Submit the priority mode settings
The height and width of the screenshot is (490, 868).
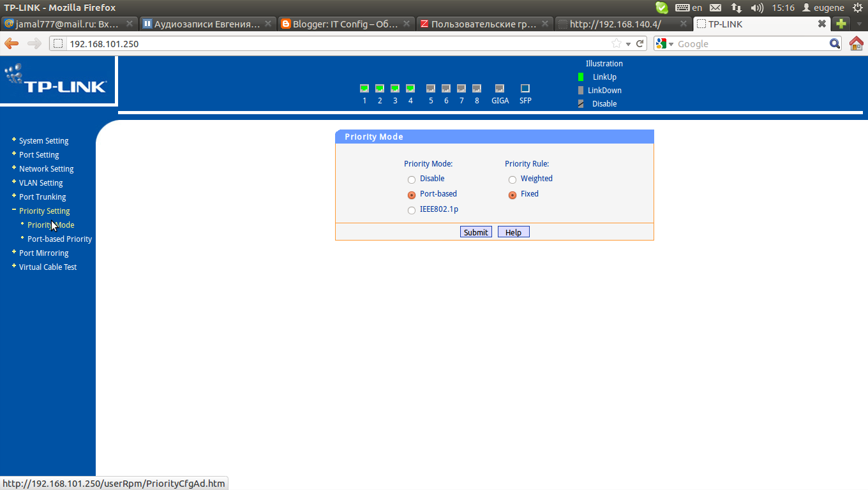pyautogui.click(x=476, y=232)
